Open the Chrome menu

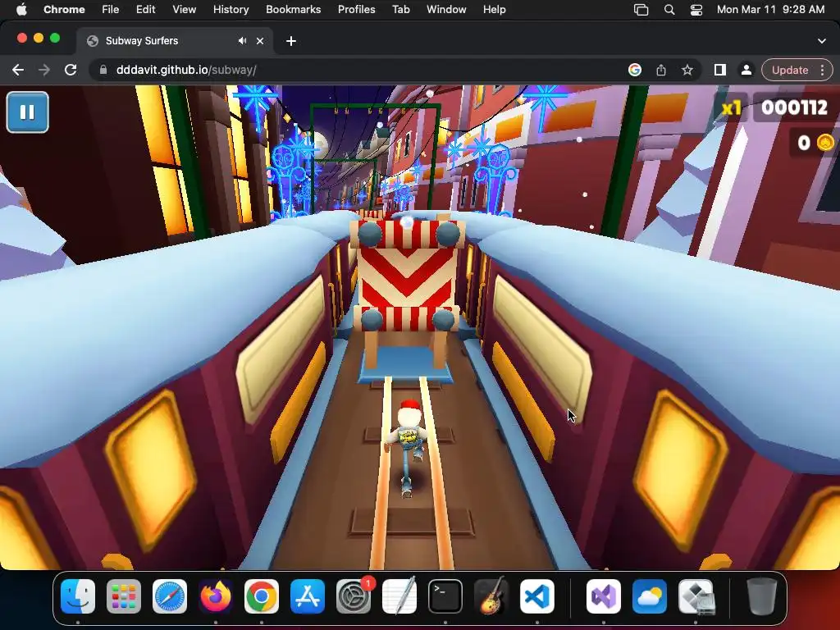(x=64, y=9)
